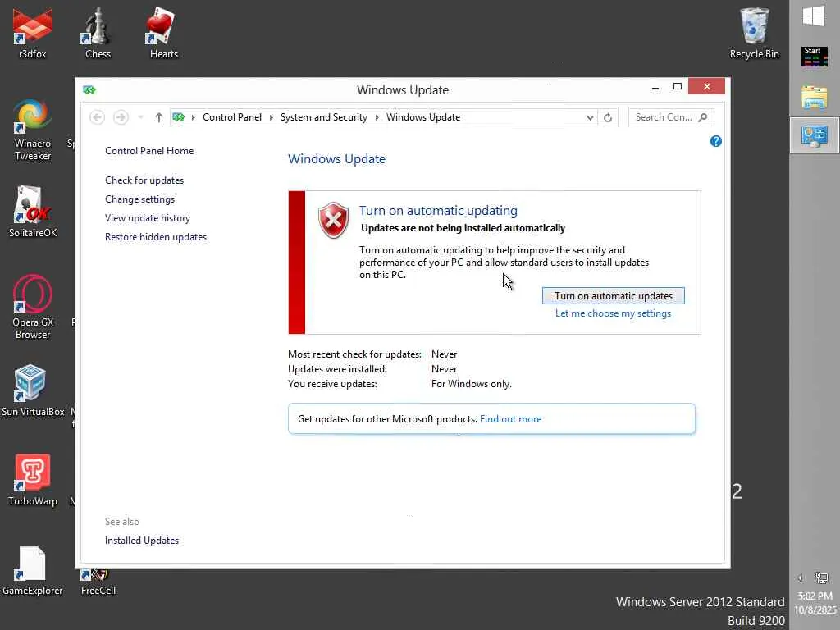
Task: Minimize the Windows Update window
Action: (655, 87)
